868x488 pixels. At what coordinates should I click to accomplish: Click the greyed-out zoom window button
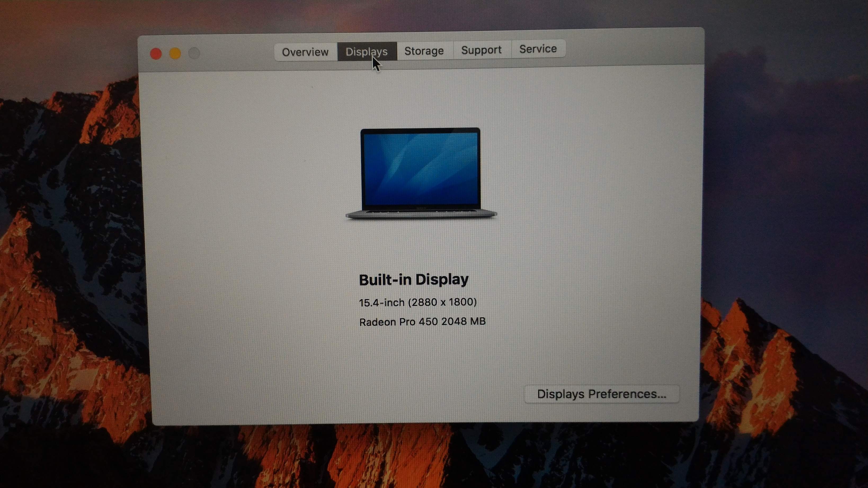[194, 53]
